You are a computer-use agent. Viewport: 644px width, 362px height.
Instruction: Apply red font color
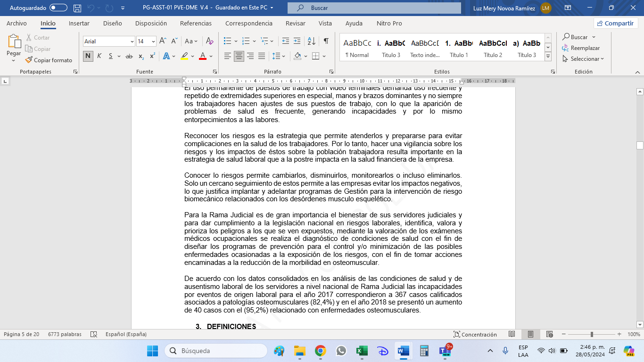click(203, 56)
